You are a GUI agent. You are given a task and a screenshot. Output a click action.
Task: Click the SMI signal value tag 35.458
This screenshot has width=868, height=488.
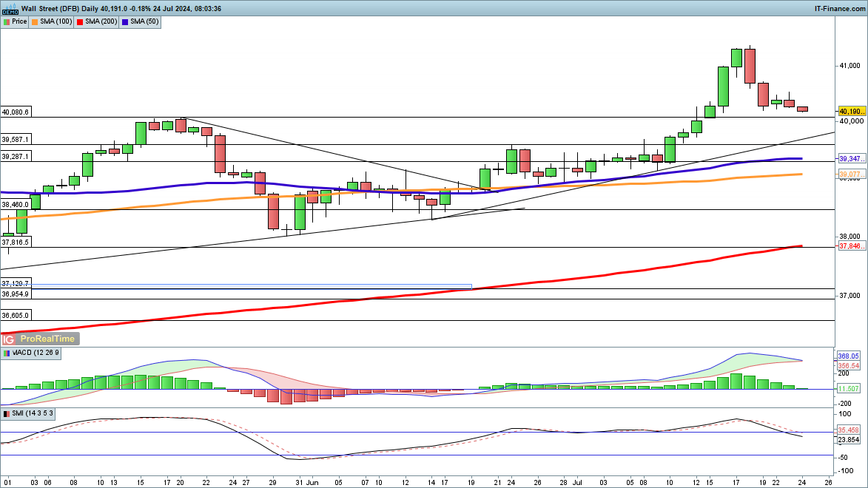coord(848,430)
